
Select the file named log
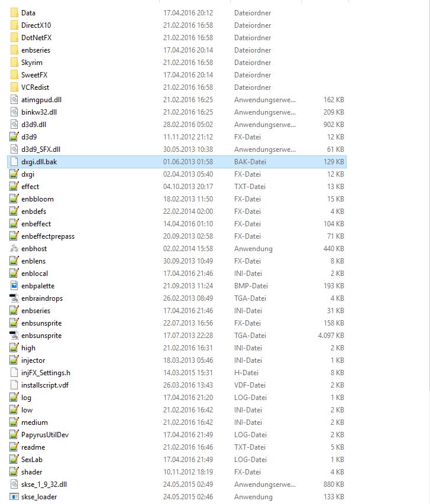[x=27, y=398]
